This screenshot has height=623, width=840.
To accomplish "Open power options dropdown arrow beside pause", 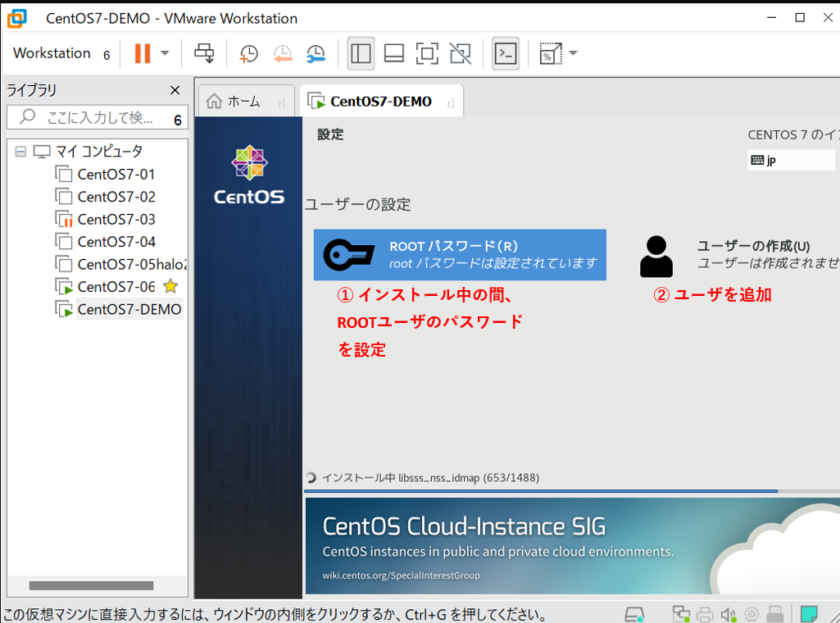I will (x=165, y=53).
